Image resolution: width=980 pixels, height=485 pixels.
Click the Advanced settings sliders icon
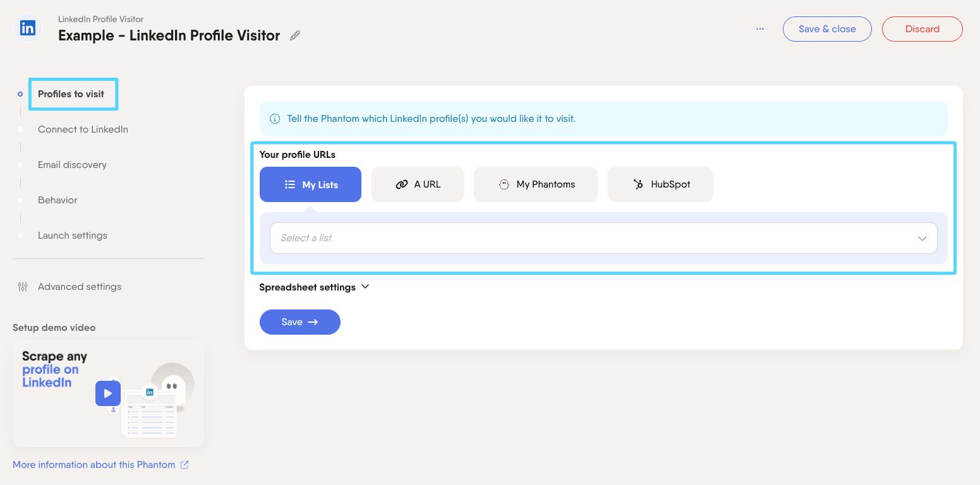(x=23, y=287)
